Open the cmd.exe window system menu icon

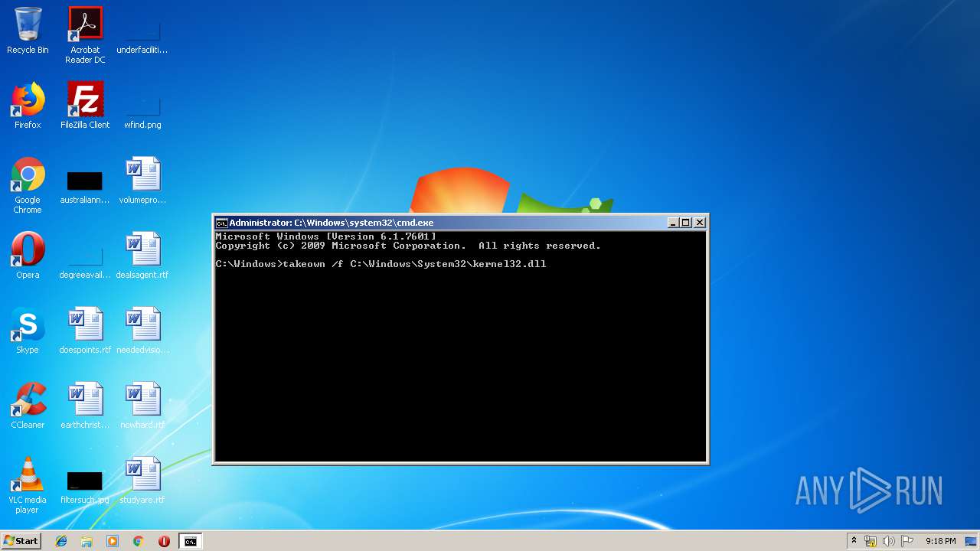(221, 223)
